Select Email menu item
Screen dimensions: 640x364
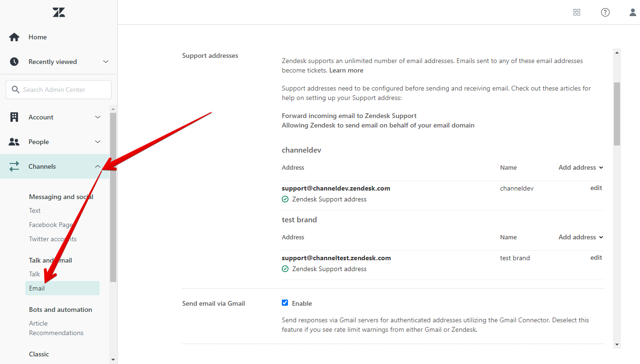tap(62, 288)
